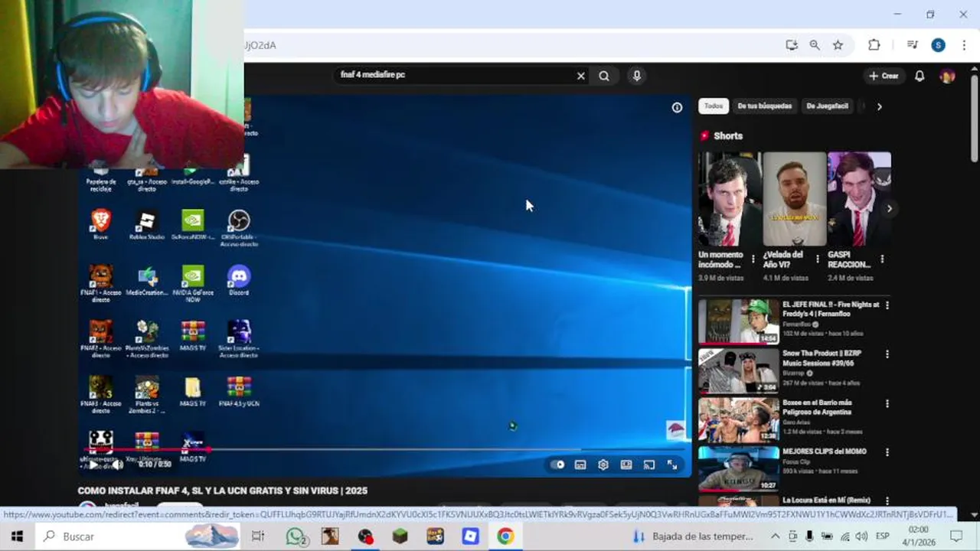Select the Todos filter chip

(714, 106)
